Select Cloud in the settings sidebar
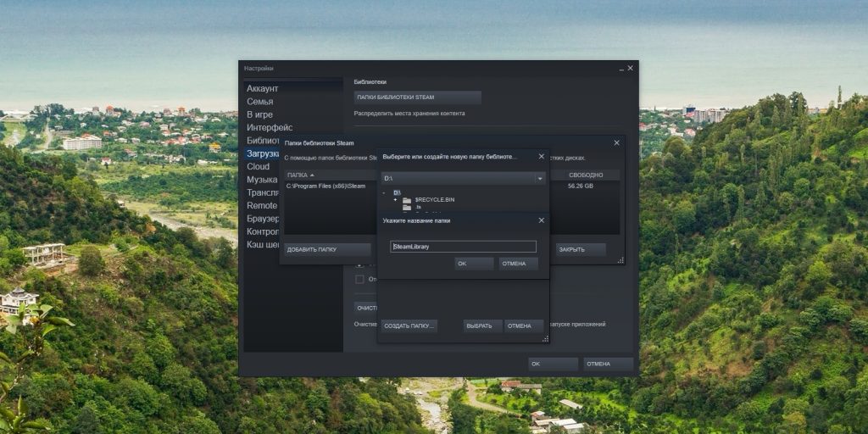The width and height of the screenshot is (868, 434). [258, 167]
